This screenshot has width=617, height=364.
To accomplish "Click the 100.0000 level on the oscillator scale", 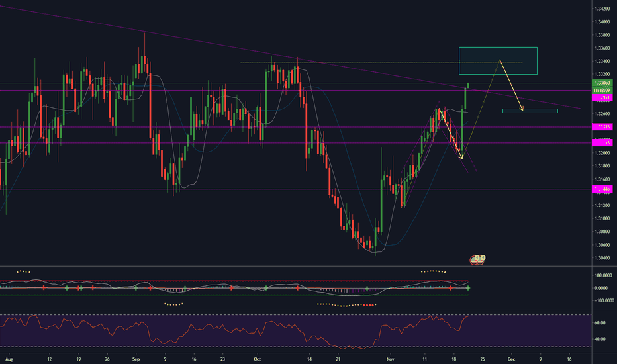I will click(x=601, y=275).
